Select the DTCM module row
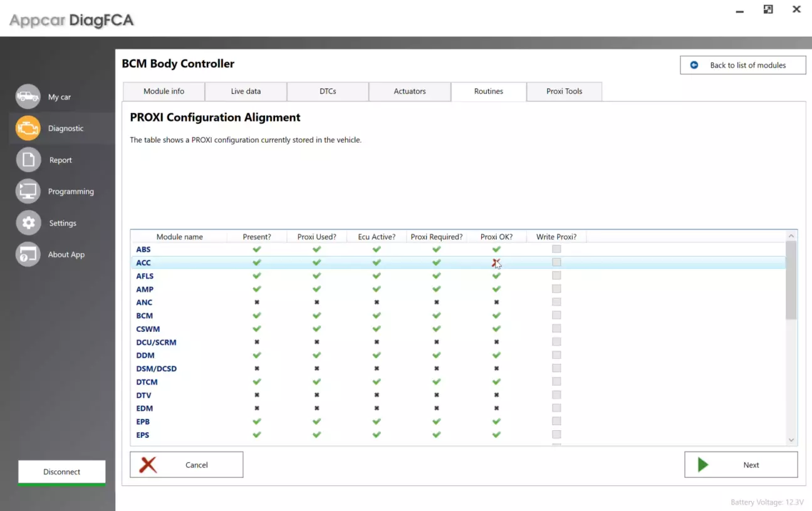This screenshot has height=511, width=812. pyautogui.click(x=147, y=382)
